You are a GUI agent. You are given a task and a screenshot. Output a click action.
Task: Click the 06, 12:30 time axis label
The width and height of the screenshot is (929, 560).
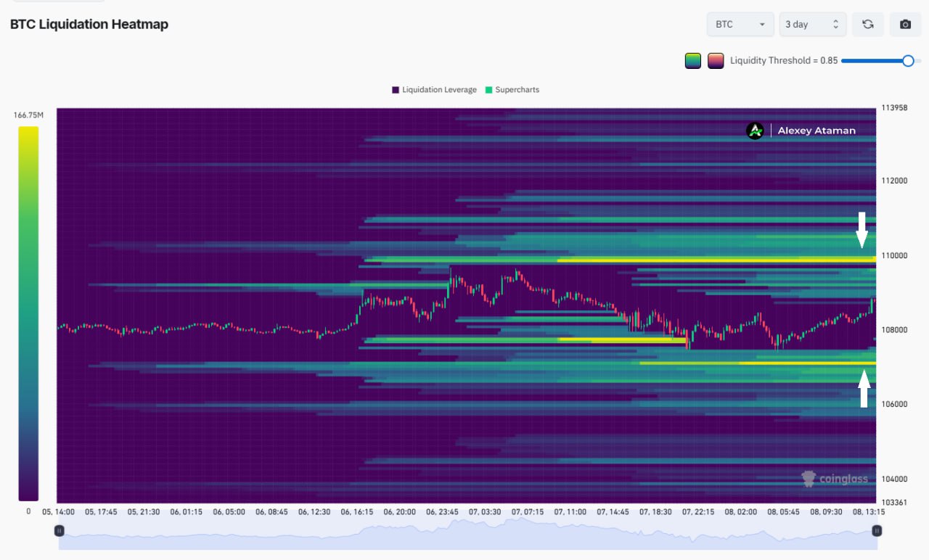(314, 511)
